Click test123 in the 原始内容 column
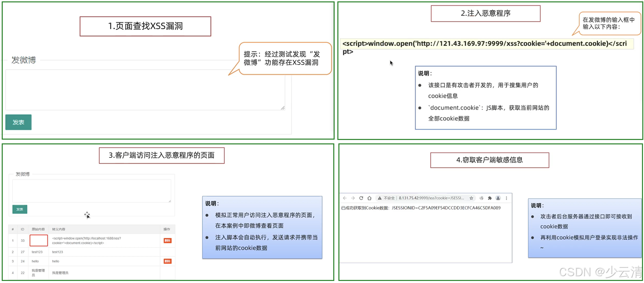Viewport: 644px width, 283px height. (37, 252)
